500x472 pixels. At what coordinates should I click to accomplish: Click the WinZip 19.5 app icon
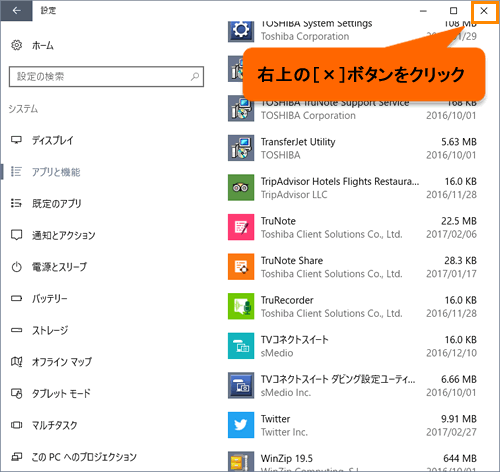(x=241, y=462)
